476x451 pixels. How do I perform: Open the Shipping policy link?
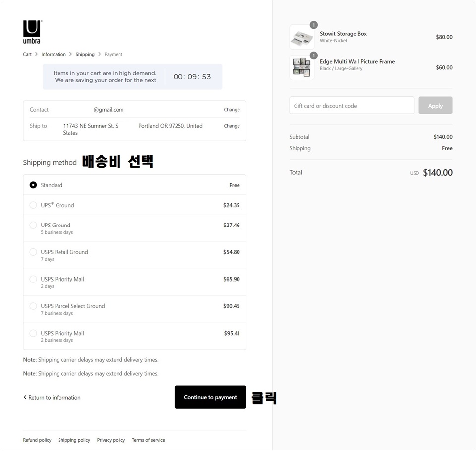click(x=74, y=440)
